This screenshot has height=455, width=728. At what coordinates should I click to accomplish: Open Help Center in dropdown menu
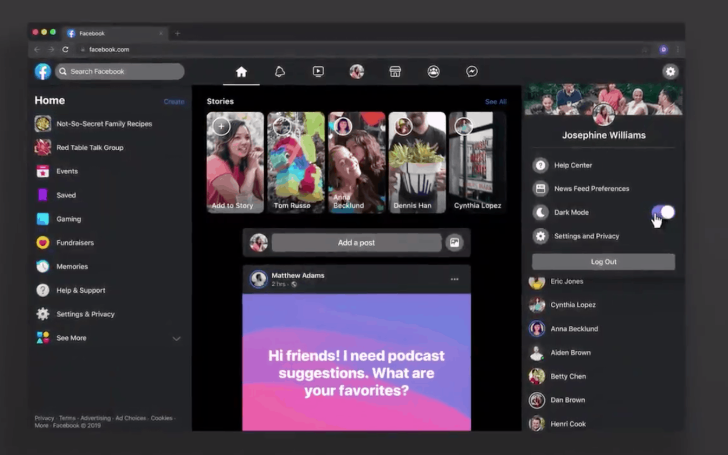pos(573,165)
